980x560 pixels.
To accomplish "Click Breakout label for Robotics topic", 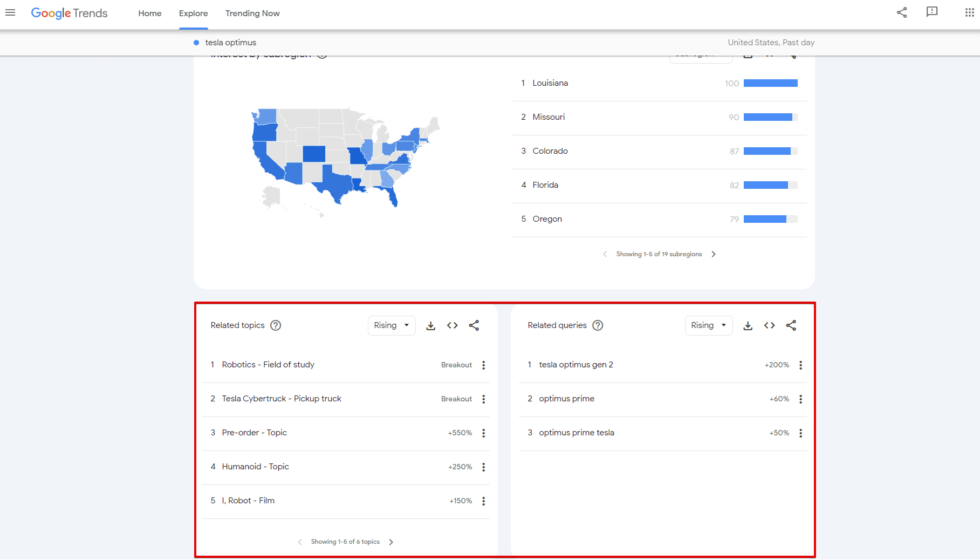I will click(x=456, y=365).
